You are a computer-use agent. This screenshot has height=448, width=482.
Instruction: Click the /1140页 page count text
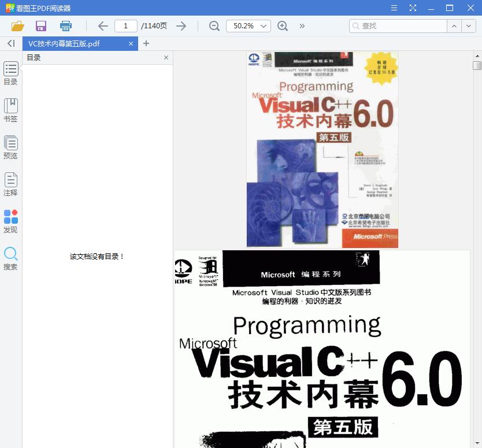coord(154,26)
